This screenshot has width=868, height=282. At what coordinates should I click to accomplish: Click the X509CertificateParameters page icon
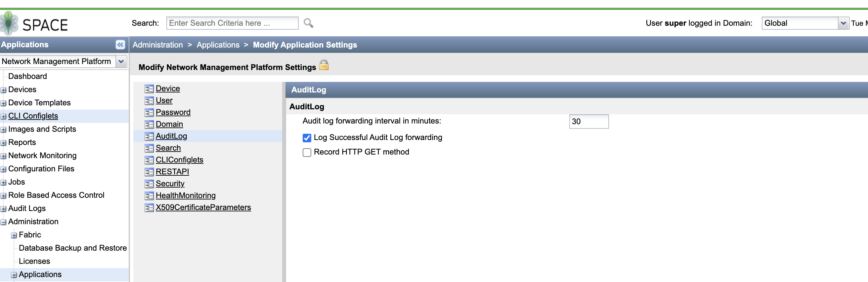pyautogui.click(x=149, y=208)
